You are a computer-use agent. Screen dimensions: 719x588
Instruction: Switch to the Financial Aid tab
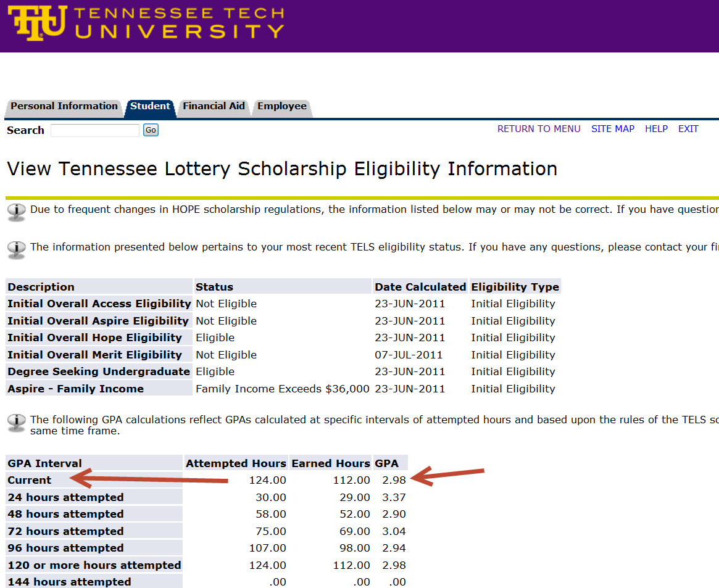[214, 106]
